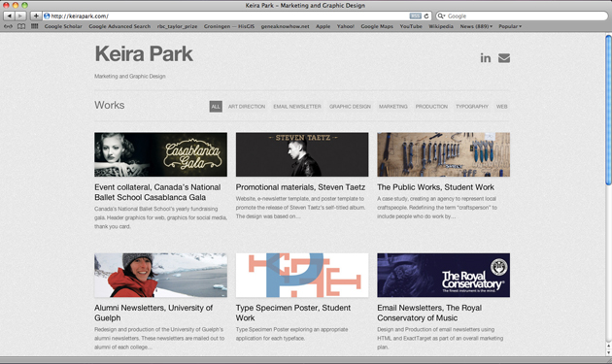Filter works by Web
This screenshot has height=364, width=612.
[502, 107]
